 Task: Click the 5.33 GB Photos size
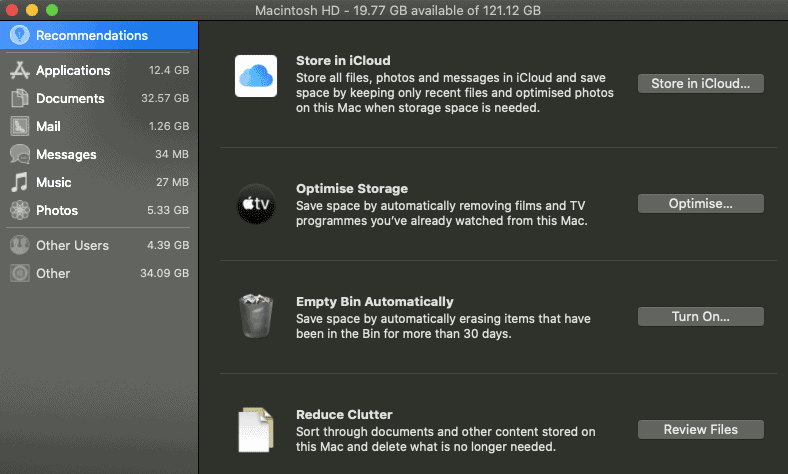click(x=168, y=210)
